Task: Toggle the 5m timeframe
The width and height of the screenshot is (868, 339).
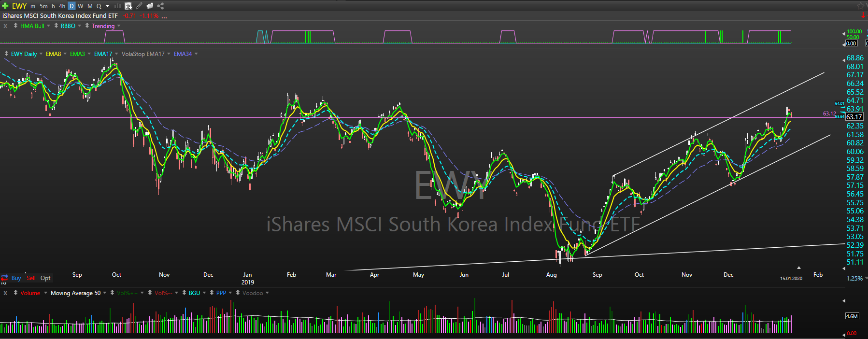Action: click(43, 6)
